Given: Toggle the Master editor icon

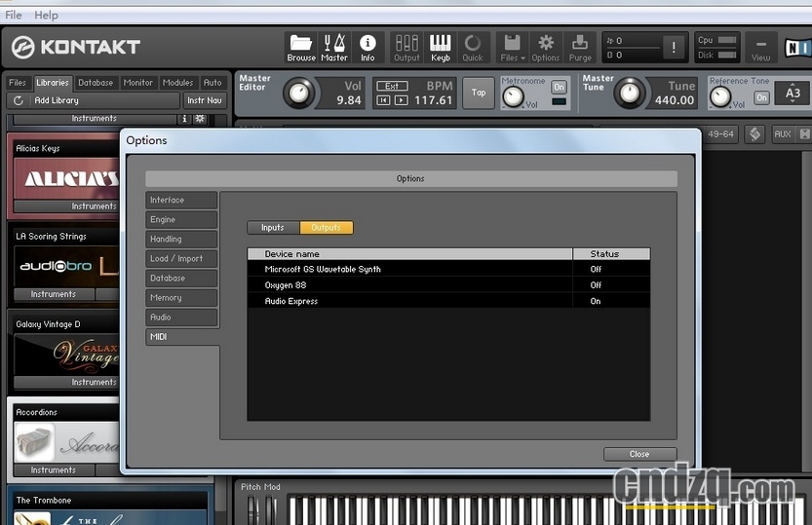Looking at the screenshot, I should [334, 48].
